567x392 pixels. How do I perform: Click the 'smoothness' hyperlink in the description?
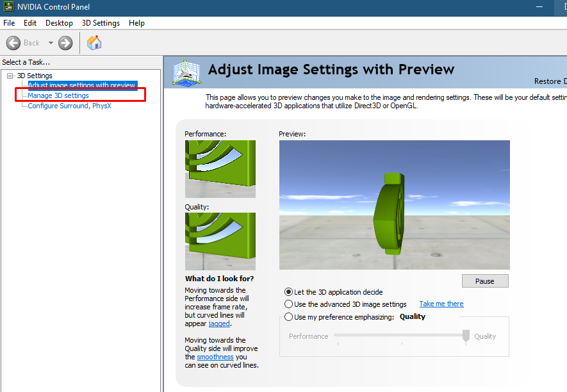pyautogui.click(x=215, y=357)
